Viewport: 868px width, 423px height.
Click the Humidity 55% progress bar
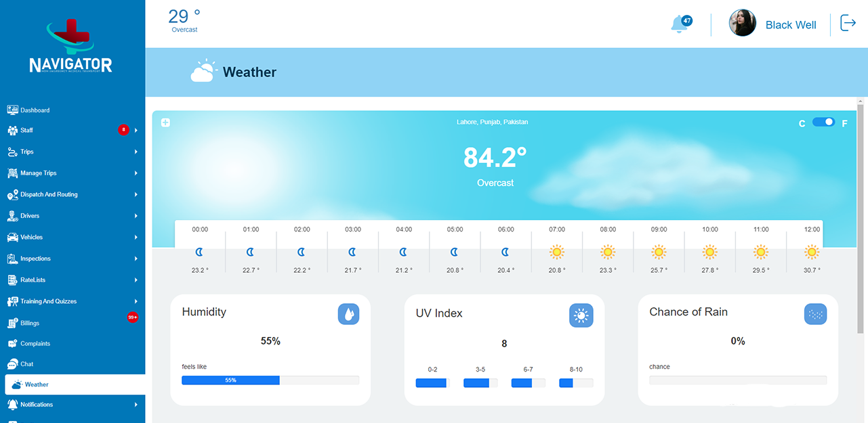270,380
